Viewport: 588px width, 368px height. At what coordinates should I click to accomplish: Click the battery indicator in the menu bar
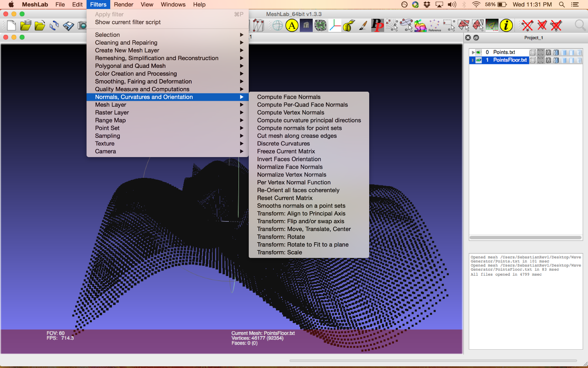point(502,4)
